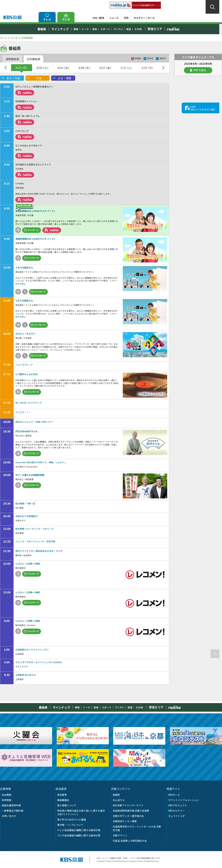Open the SNS / 配信 menu
The width and height of the screenshot is (222, 868).
click(98, 18)
